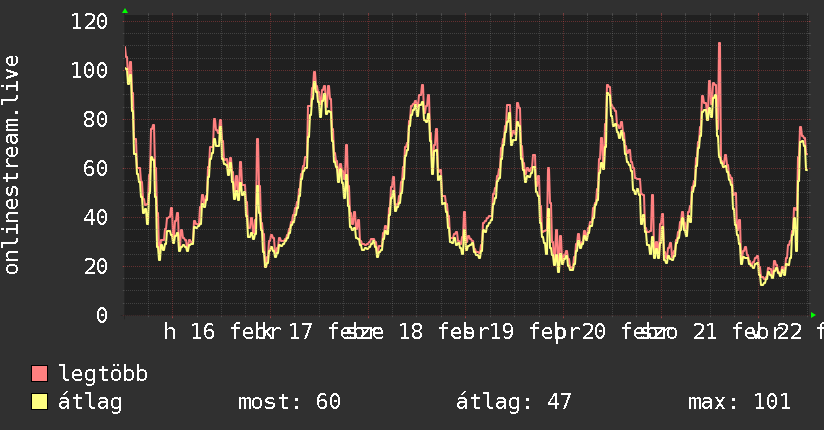Click the 20 y-axis tick label

(95, 266)
